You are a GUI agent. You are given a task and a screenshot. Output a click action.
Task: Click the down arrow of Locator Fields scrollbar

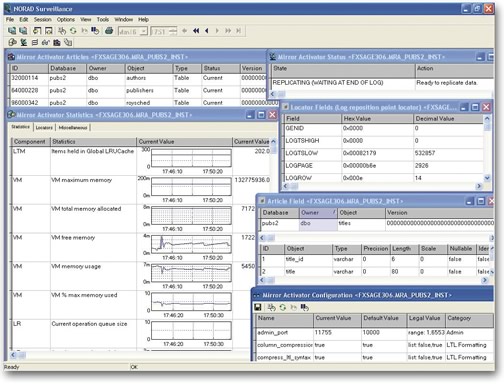point(487,178)
